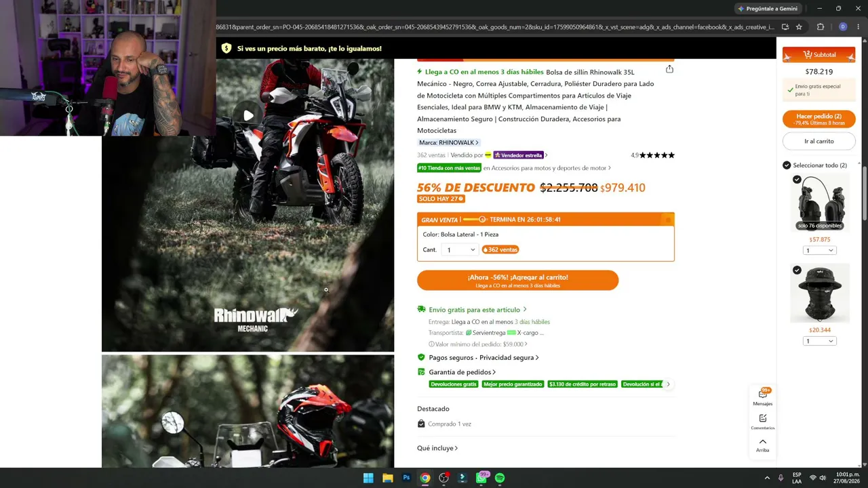Viewport: 868px width, 488px height.
Task: Click $3.130 de crédito por retraso badge
Action: click(x=583, y=384)
